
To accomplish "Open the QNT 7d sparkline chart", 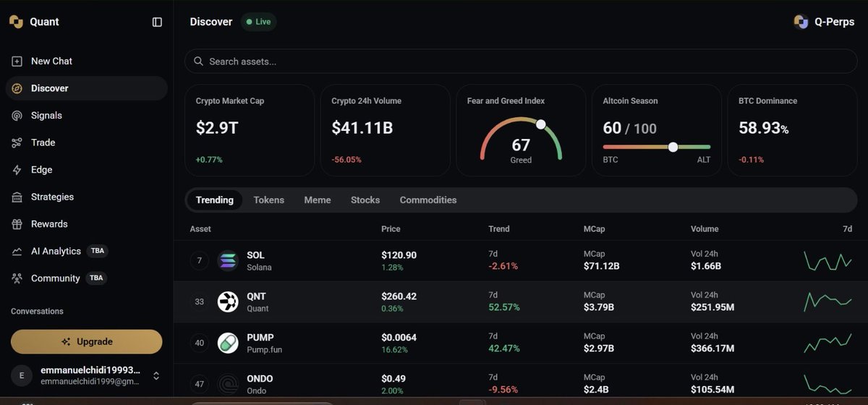I will pos(827,302).
